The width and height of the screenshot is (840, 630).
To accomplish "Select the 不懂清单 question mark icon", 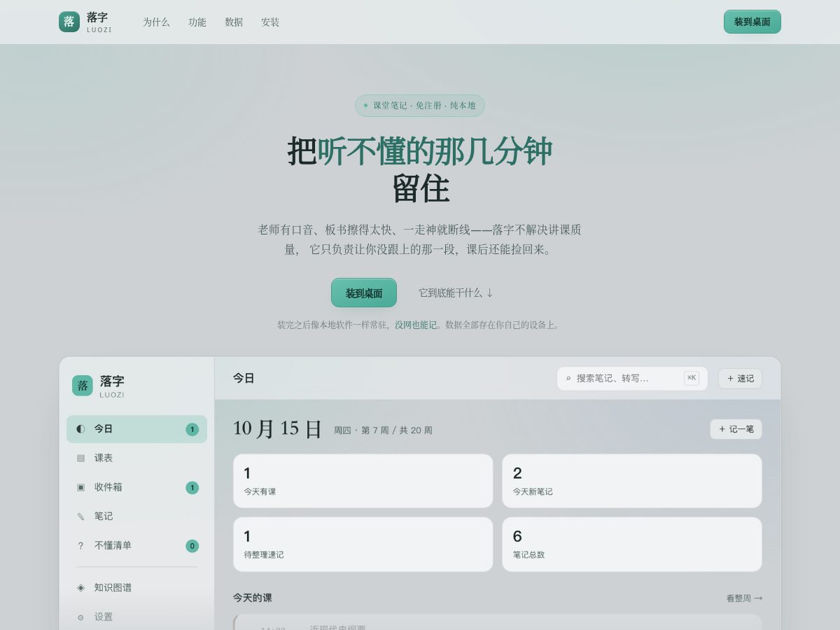I will 80,545.
